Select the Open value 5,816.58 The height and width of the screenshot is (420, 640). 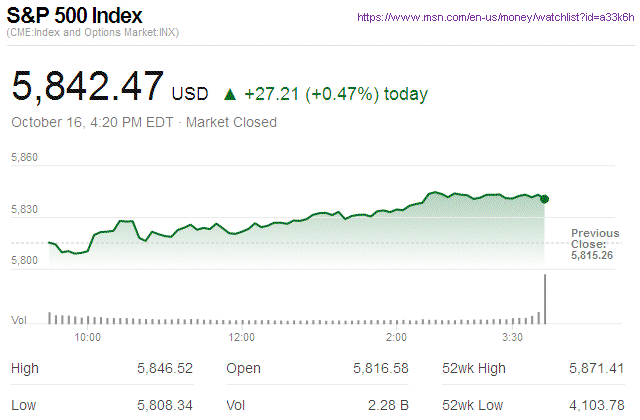coord(380,369)
